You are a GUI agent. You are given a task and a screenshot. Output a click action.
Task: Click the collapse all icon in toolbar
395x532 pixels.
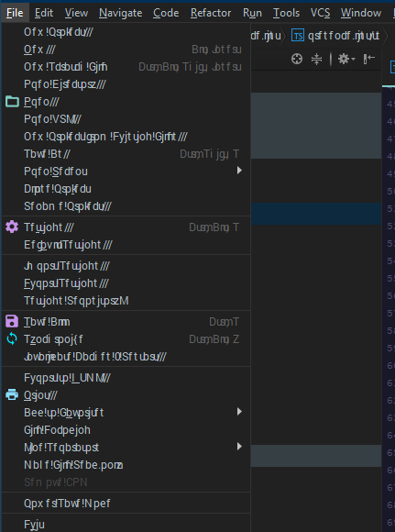[316, 59]
